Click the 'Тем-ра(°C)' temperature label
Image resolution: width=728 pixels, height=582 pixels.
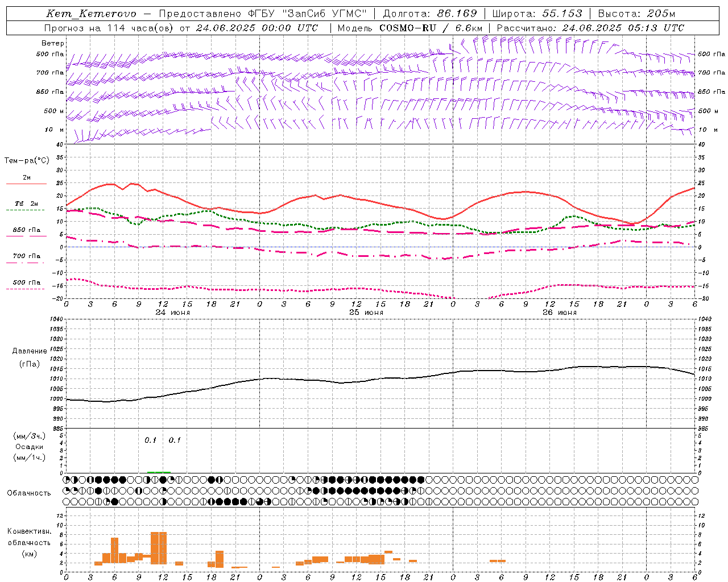point(27,161)
